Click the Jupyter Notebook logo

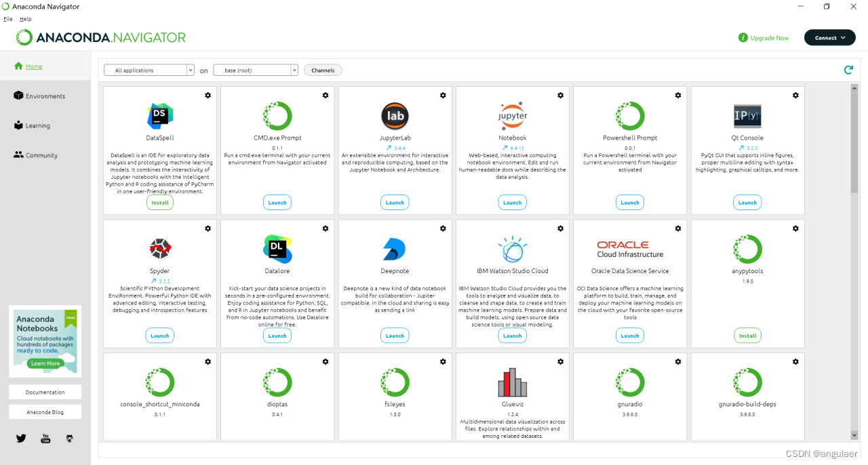(513, 116)
